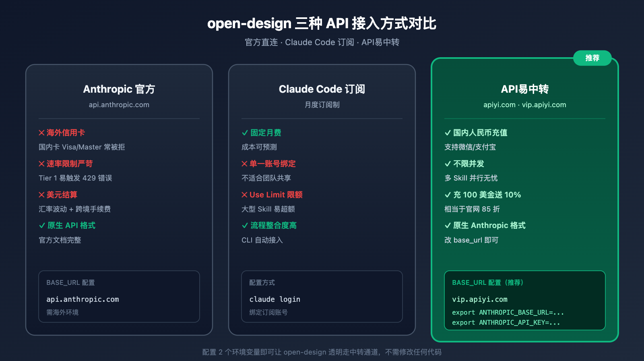Click the text 不适合团队共享
Viewport: 644px width, 361px height.
tap(266, 178)
